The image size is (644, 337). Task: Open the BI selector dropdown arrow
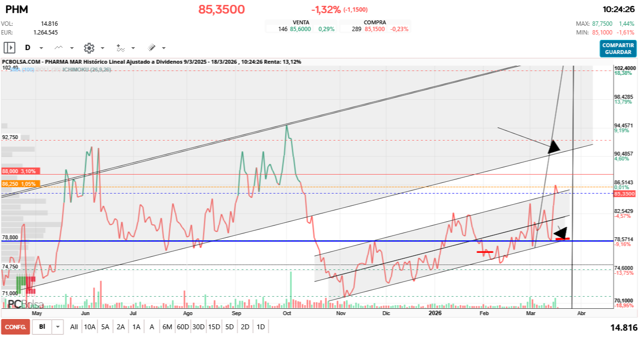click(x=58, y=327)
